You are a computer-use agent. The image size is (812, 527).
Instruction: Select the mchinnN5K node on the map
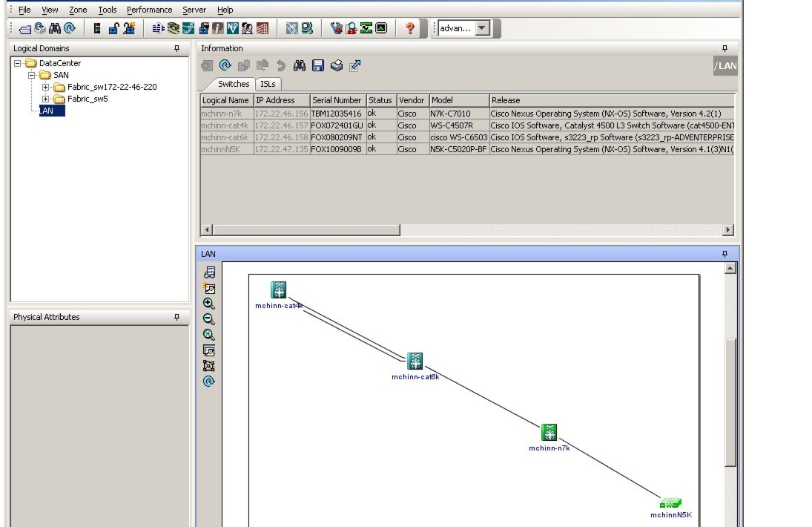pos(670,503)
